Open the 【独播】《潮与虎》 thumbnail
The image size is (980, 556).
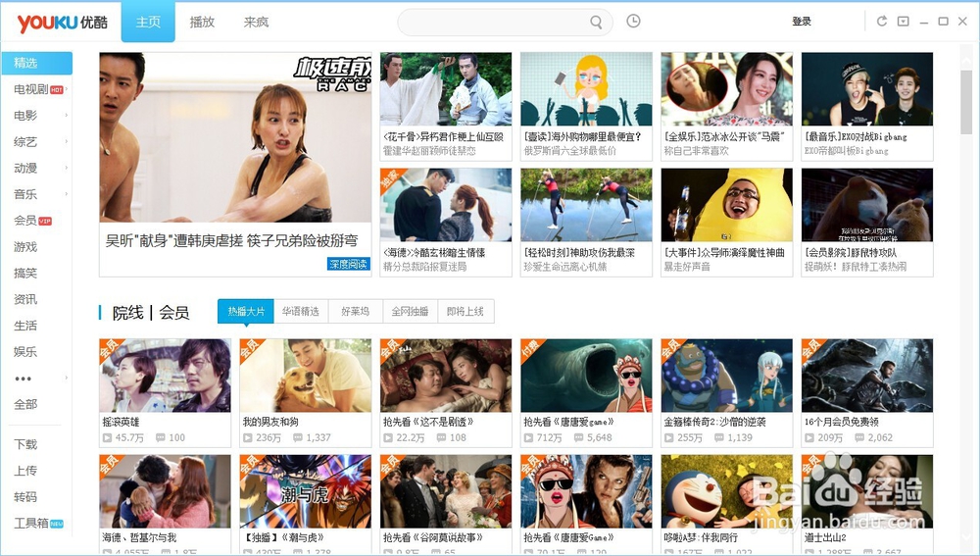tap(305, 491)
